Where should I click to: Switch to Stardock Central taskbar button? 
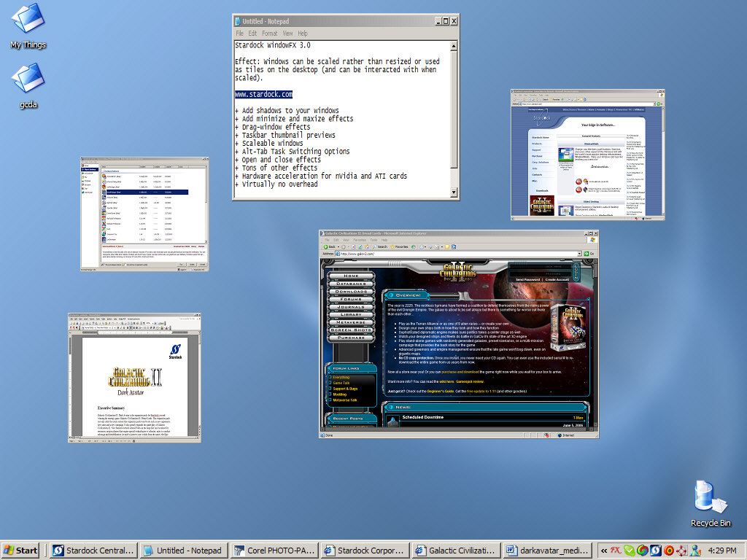(x=94, y=551)
